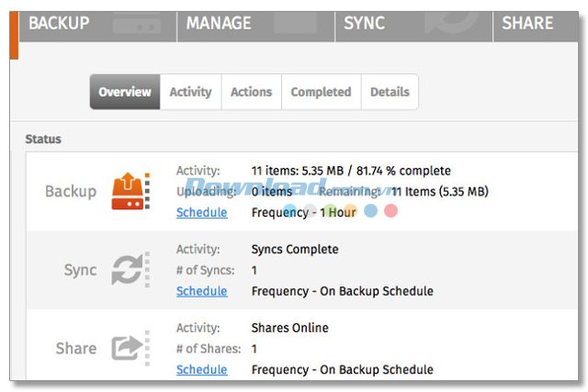This screenshot has height=392, width=588.
Task: Show the Details tab
Action: tap(390, 92)
